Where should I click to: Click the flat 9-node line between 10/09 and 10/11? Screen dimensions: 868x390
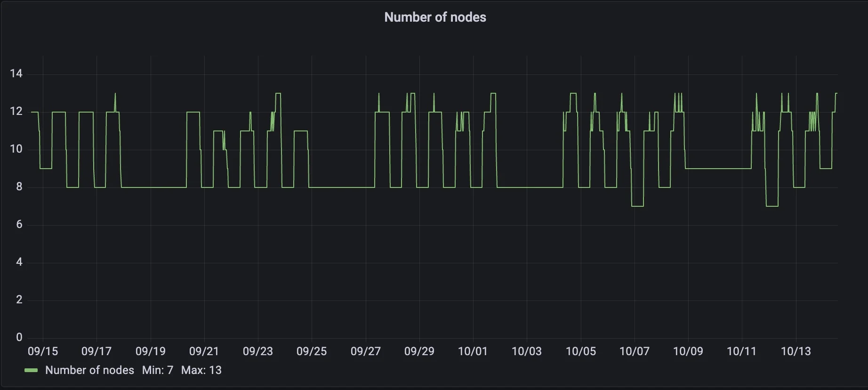[x=718, y=168]
